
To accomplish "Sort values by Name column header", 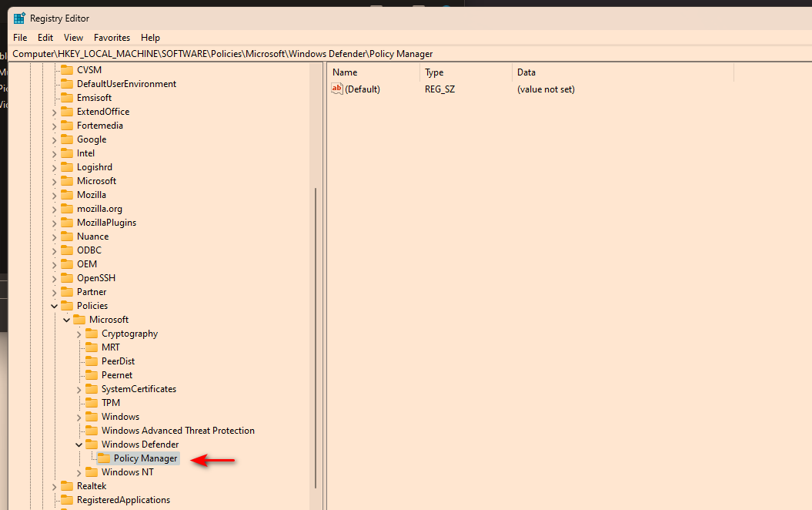I will (373, 72).
